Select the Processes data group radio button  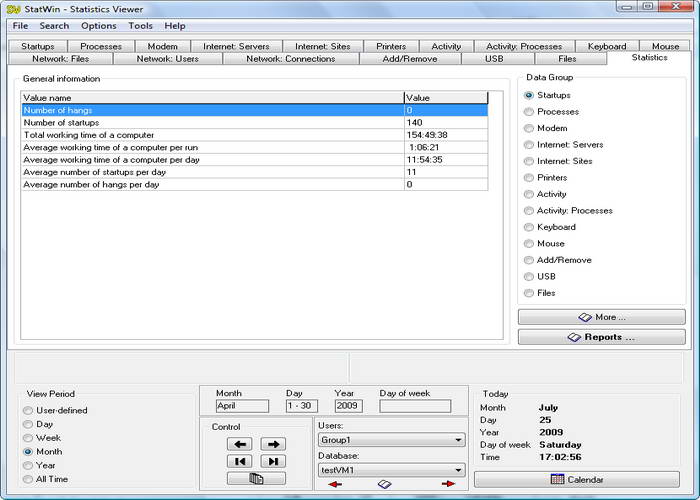coord(529,112)
